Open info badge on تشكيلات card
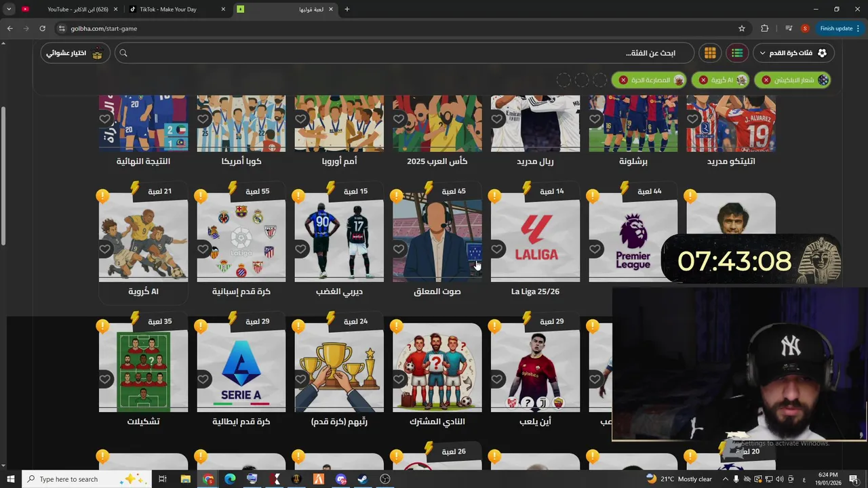Image resolution: width=868 pixels, height=488 pixels. 102,327
